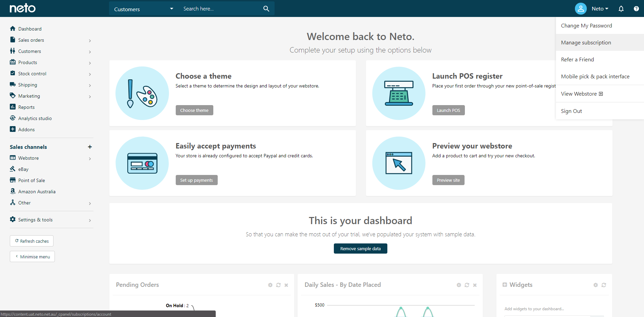The image size is (644, 317).
Task: Click the Refresh caches button
Action: (31, 241)
